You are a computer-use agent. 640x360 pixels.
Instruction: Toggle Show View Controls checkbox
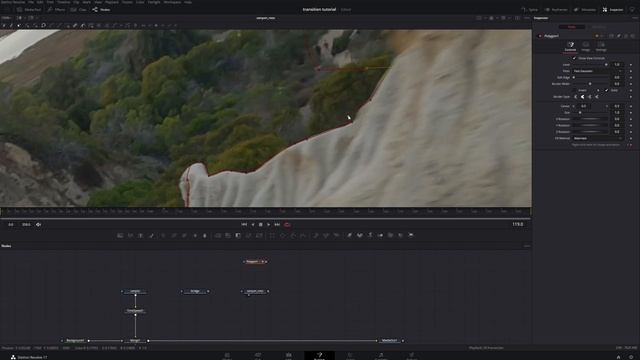click(x=574, y=58)
